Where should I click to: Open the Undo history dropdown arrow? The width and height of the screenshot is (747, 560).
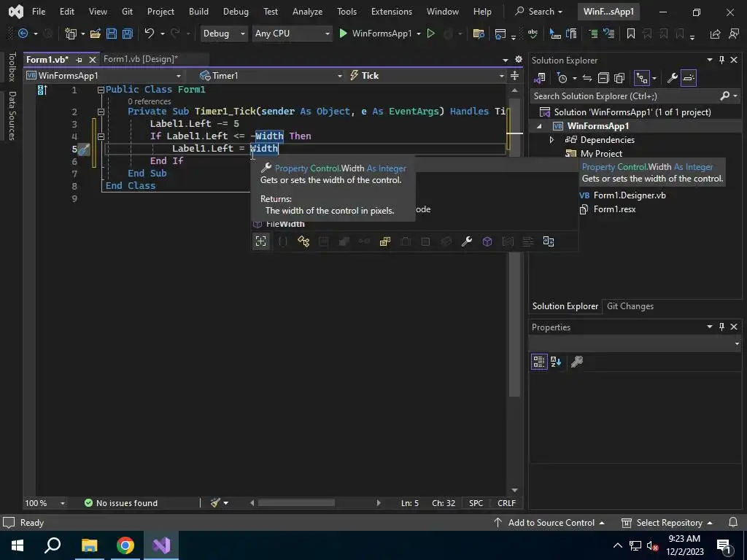pos(163,34)
